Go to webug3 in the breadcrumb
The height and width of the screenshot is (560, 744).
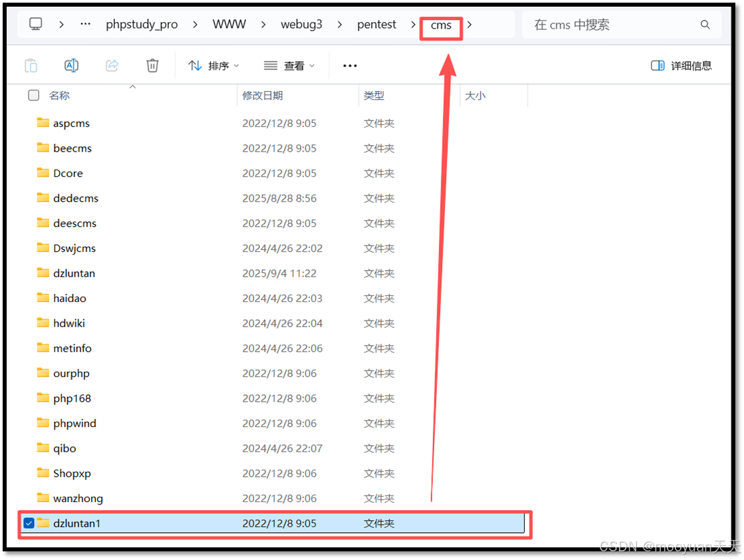[x=301, y=24]
